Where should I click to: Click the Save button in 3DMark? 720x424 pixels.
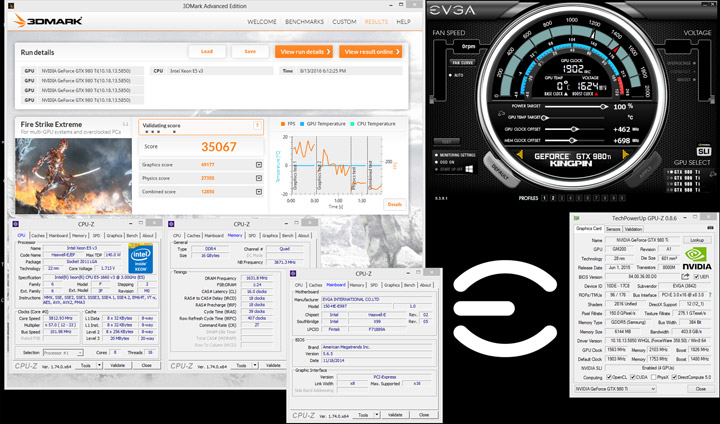click(250, 51)
